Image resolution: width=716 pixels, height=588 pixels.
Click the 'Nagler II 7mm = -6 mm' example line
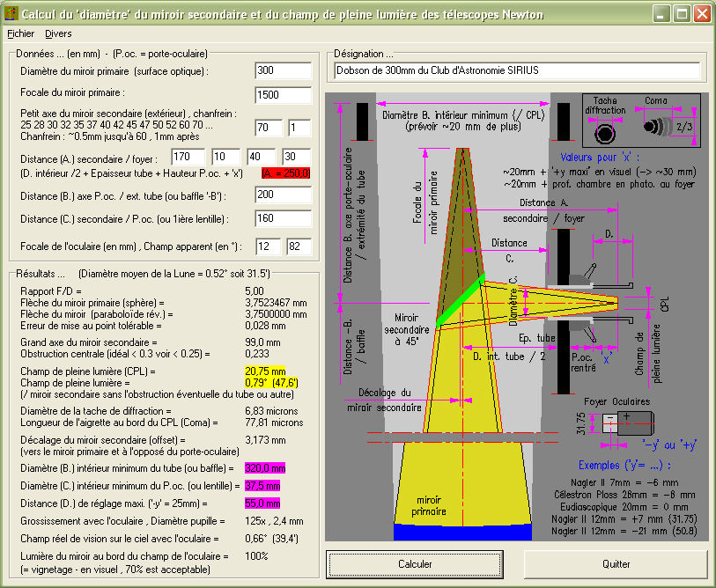(x=624, y=482)
